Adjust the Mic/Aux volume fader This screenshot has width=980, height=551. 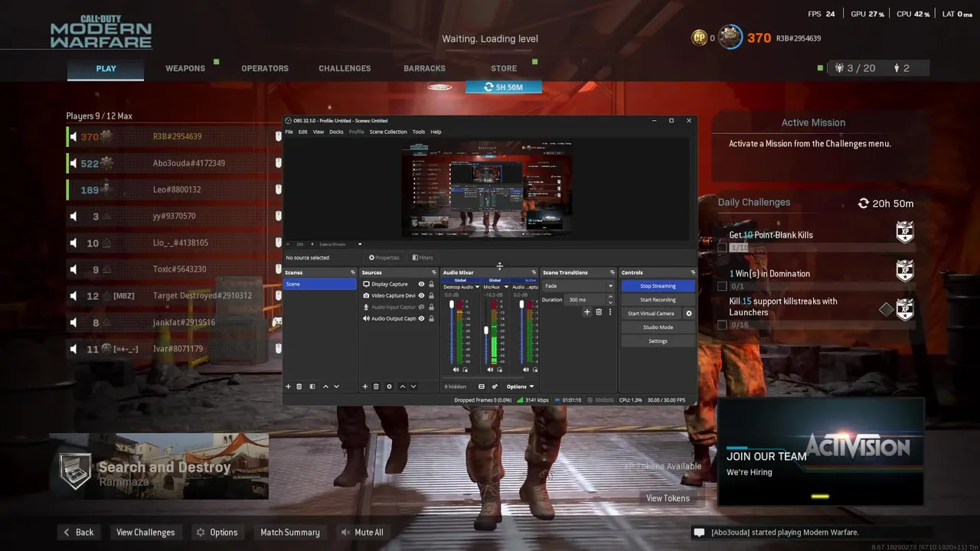tap(486, 331)
